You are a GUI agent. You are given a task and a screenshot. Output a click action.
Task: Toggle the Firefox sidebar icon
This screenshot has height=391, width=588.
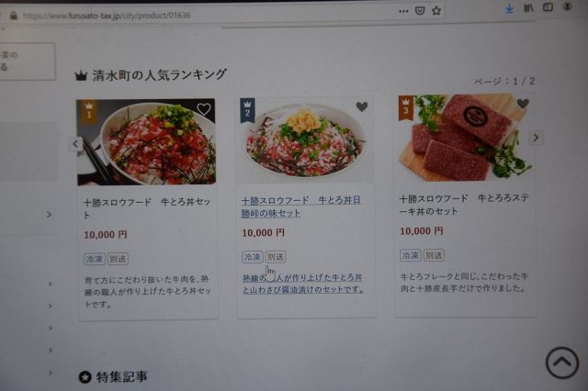tap(548, 7)
